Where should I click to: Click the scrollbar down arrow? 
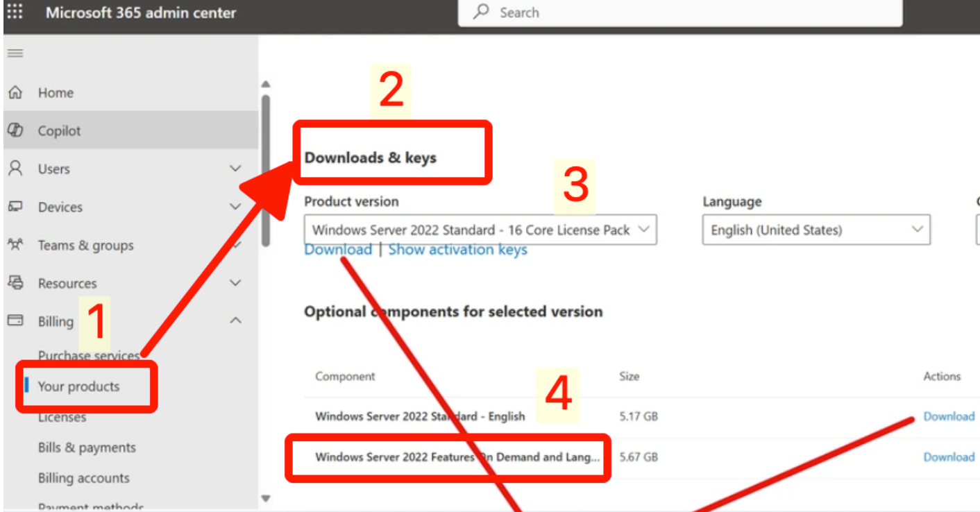266,497
